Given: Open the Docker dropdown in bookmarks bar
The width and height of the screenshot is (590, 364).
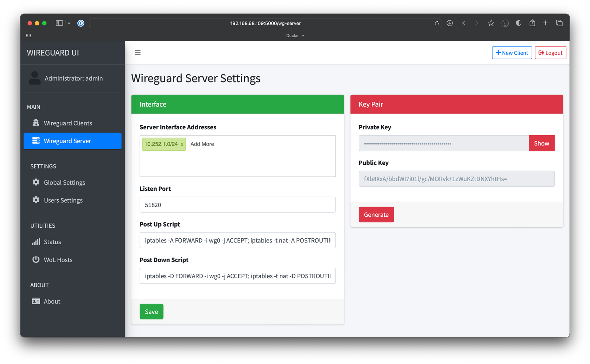Looking at the screenshot, I should pos(295,35).
